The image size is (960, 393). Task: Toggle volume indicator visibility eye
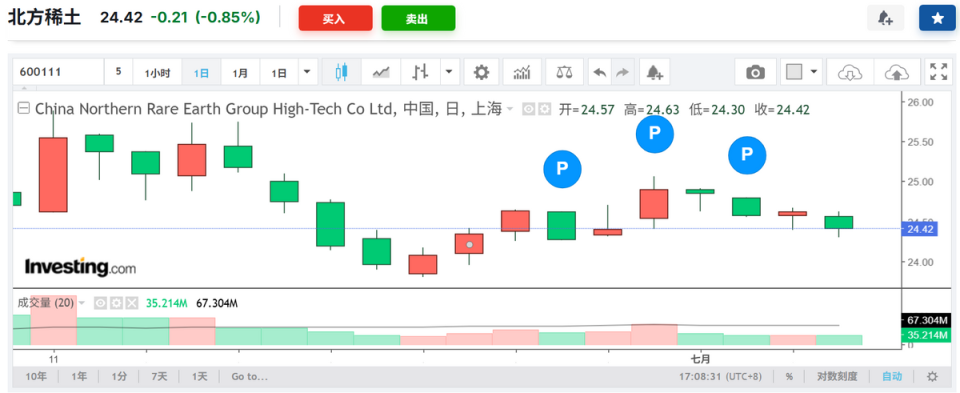pos(100,302)
